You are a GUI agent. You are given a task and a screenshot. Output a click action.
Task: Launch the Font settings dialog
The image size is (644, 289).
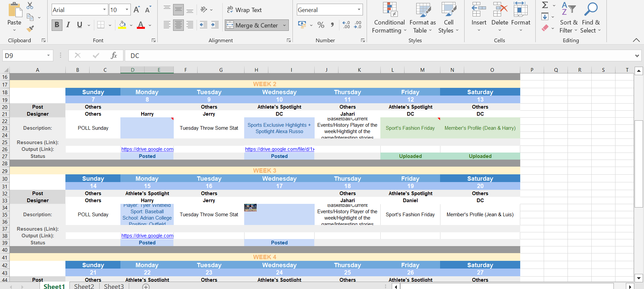click(x=154, y=40)
